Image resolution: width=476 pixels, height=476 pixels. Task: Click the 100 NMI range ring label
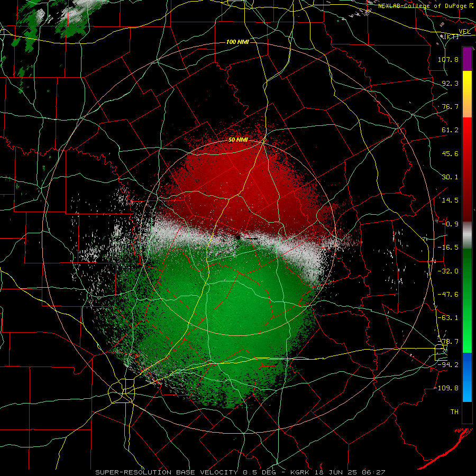(x=237, y=42)
